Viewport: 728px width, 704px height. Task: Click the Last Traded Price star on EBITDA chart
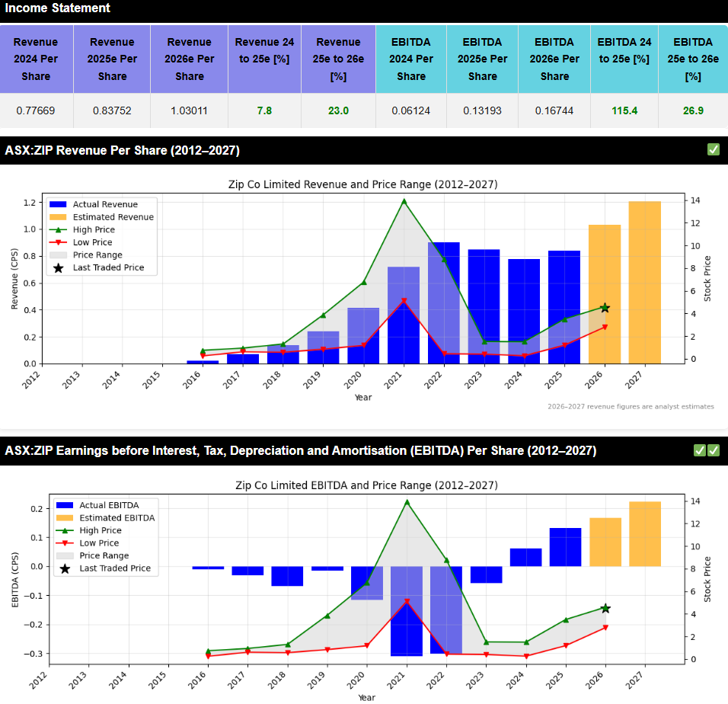[x=605, y=608]
